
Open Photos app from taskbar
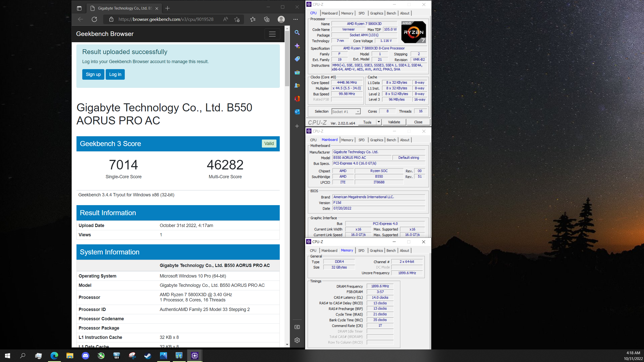pos(163,355)
